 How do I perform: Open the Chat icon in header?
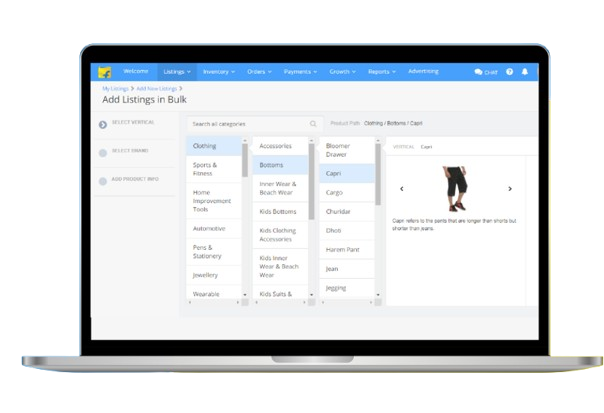tap(486, 72)
